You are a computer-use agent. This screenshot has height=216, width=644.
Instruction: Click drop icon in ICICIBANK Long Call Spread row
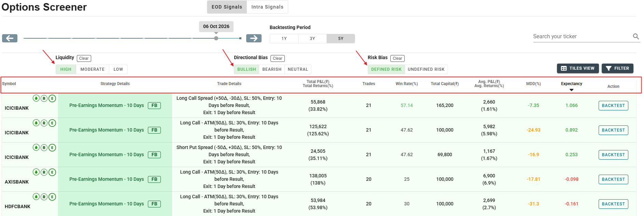[x=36, y=98]
